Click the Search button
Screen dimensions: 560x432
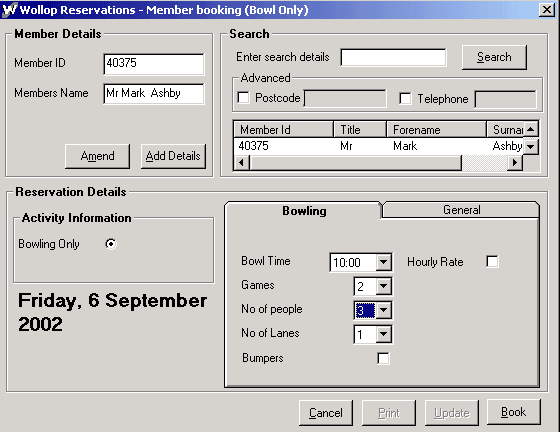point(494,57)
